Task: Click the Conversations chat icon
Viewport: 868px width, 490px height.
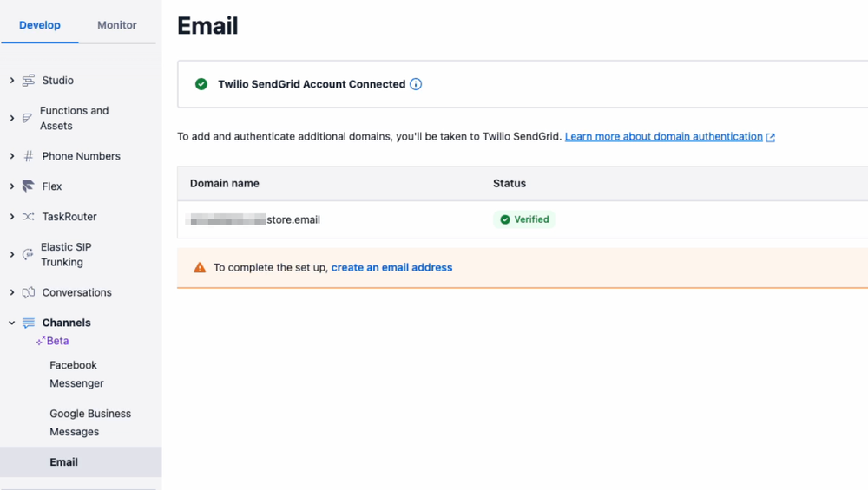Action: click(29, 292)
